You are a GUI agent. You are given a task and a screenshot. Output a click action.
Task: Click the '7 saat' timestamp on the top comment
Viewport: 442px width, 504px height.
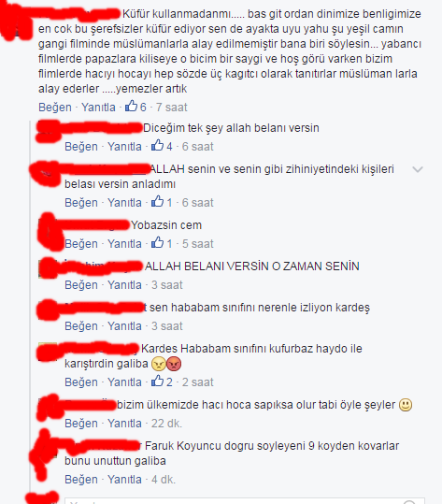(x=172, y=107)
